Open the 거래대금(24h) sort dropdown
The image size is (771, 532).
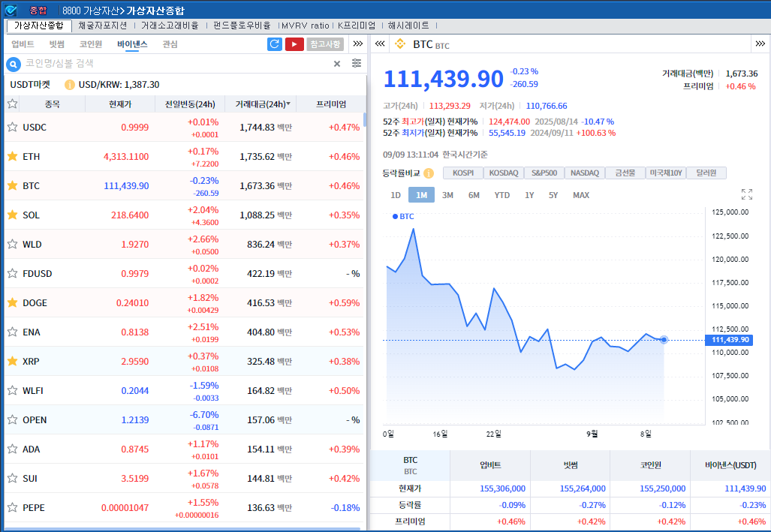261,104
